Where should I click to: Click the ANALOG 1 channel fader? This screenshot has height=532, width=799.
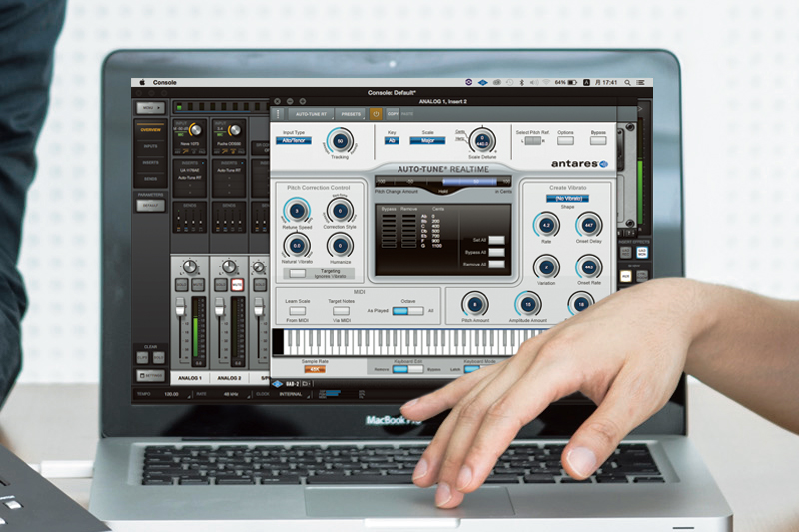pyautogui.click(x=180, y=307)
